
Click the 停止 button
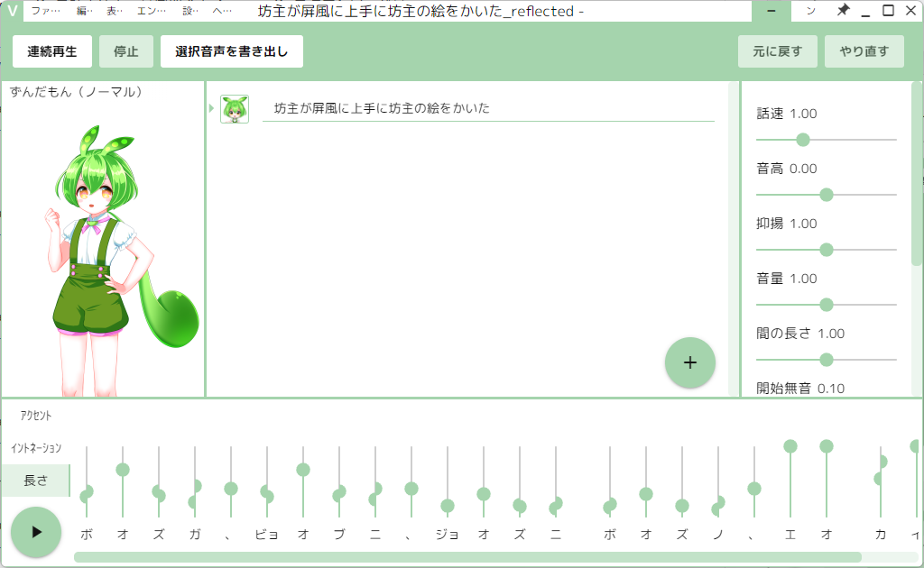point(126,51)
